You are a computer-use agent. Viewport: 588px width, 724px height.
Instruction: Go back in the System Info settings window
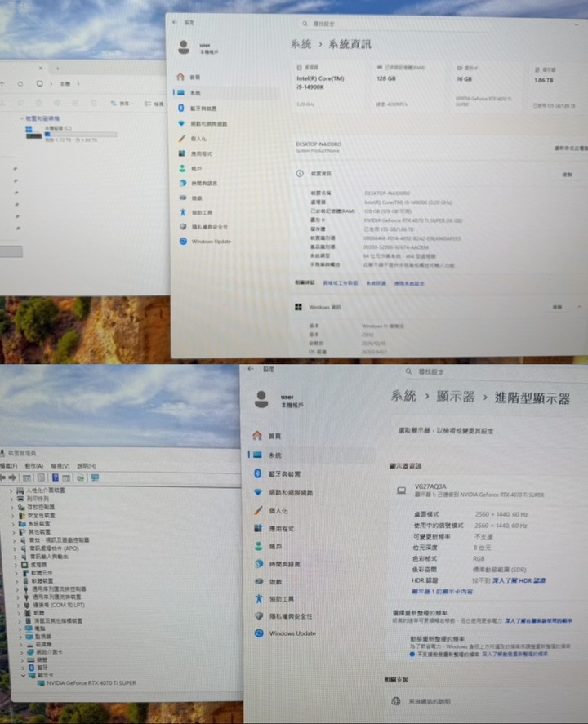tap(175, 22)
